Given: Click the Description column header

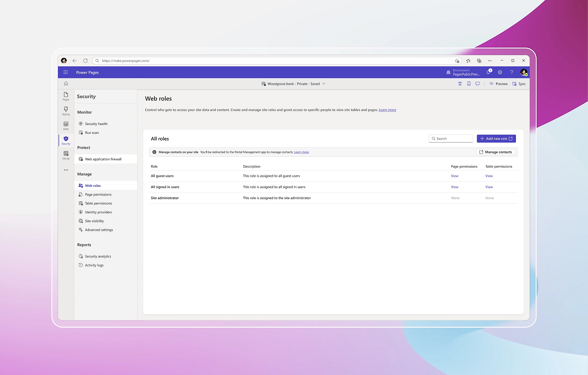Looking at the screenshot, I should [x=252, y=166].
